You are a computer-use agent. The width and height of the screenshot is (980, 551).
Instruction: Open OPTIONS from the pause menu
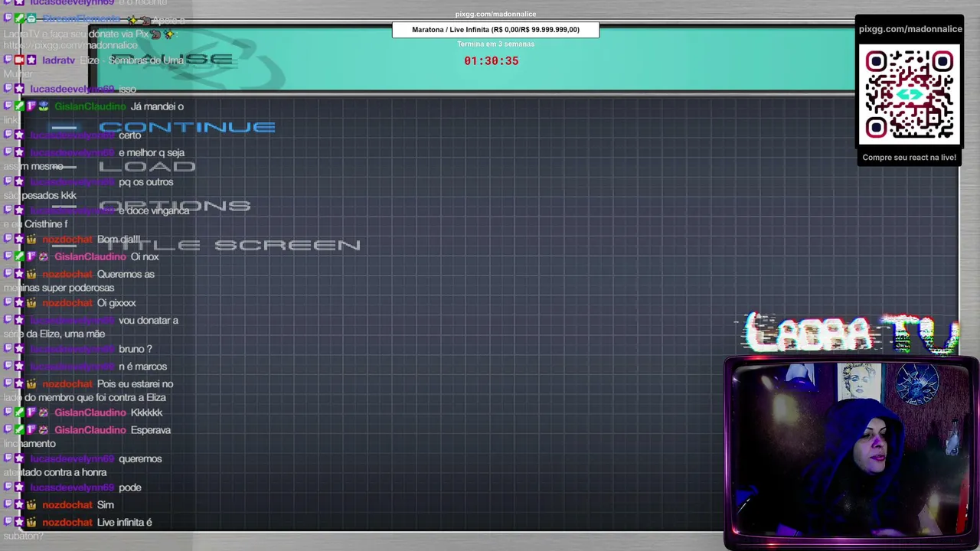pos(175,206)
